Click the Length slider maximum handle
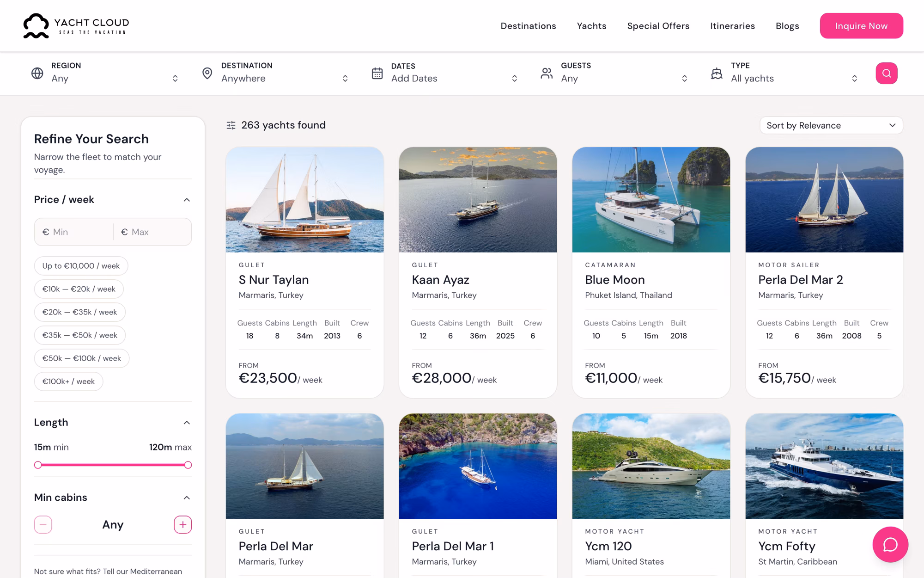Image resolution: width=924 pixels, height=578 pixels. pos(188,465)
